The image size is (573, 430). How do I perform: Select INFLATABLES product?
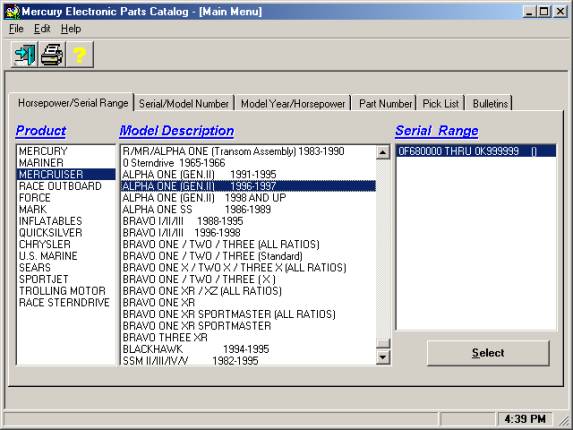point(66,221)
